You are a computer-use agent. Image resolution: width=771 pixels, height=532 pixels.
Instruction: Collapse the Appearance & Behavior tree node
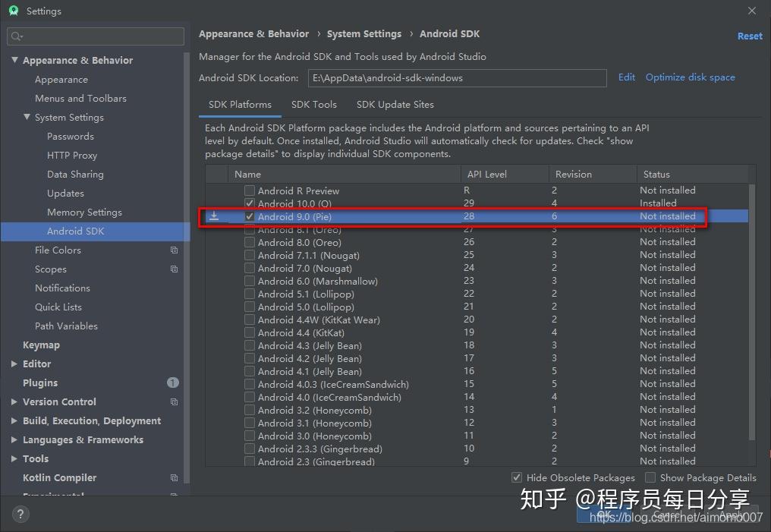(x=14, y=60)
